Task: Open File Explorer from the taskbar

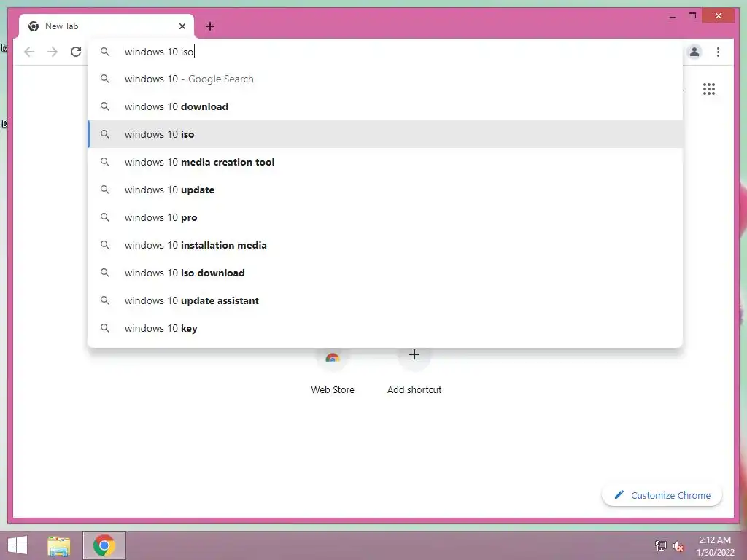Action: tap(59, 545)
